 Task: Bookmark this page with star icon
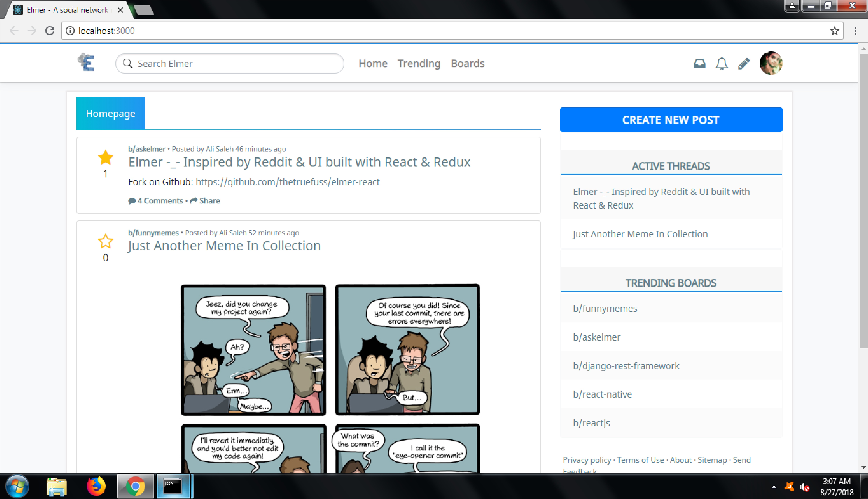[834, 31]
